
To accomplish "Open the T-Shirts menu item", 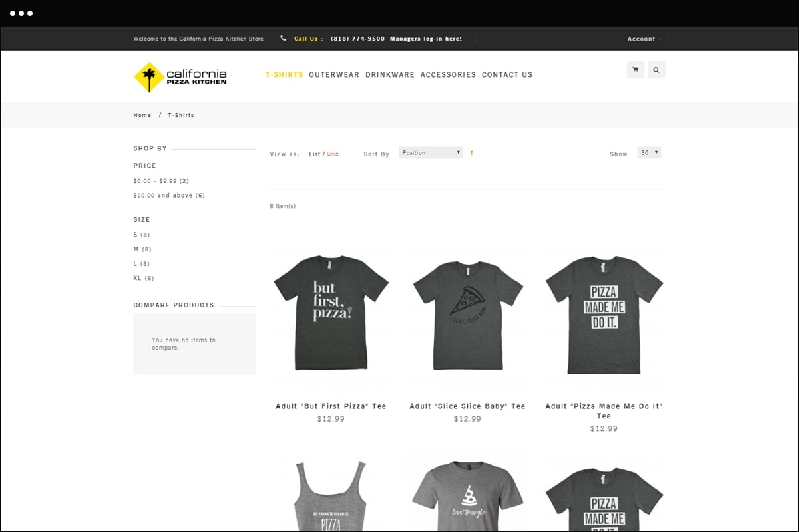I will [284, 75].
